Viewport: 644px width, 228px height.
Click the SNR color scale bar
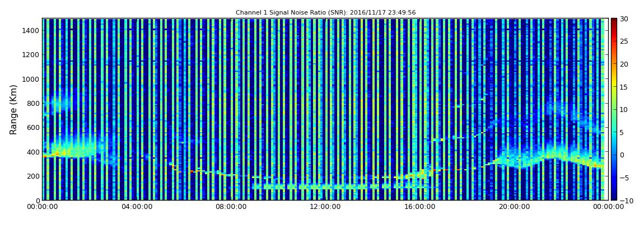614,109
